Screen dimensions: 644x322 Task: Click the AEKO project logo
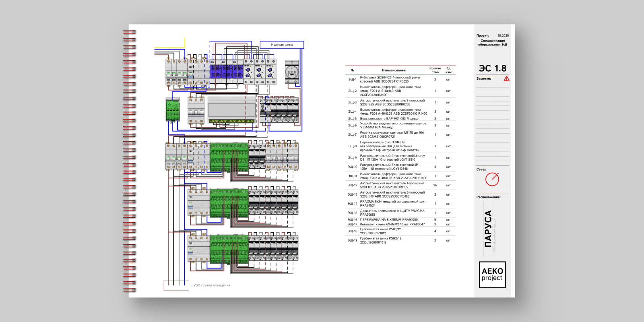(492, 275)
